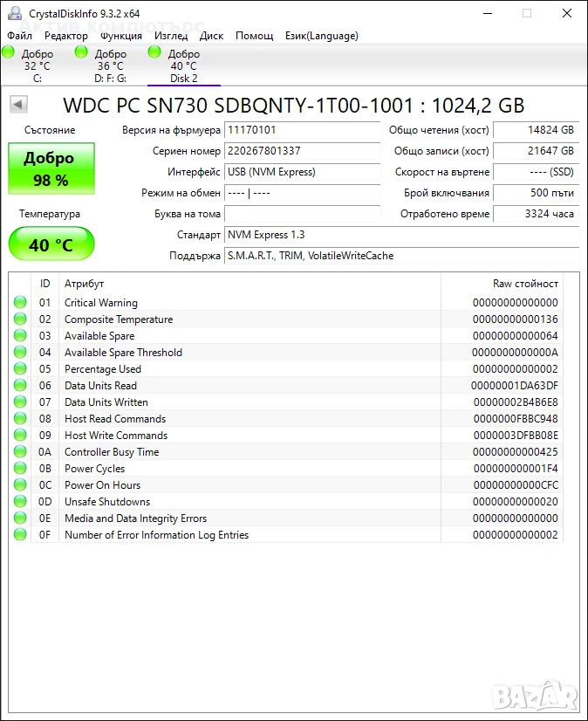Click the Състояние label
The image size is (588, 721).
pyautogui.click(x=50, y=130)
